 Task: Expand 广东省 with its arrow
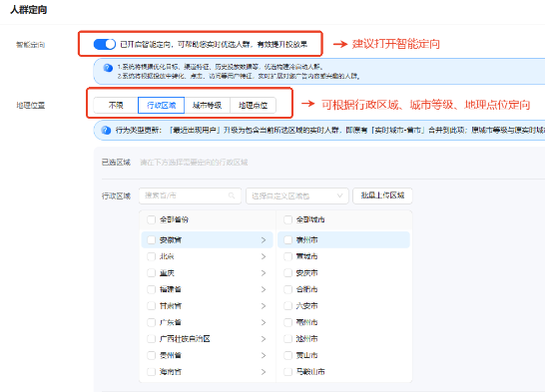pos(264,322)
